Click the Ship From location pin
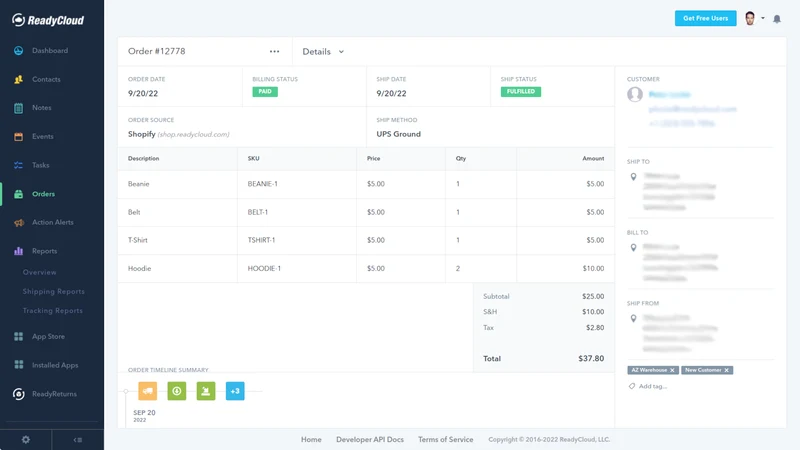 (x=633, y=318)
